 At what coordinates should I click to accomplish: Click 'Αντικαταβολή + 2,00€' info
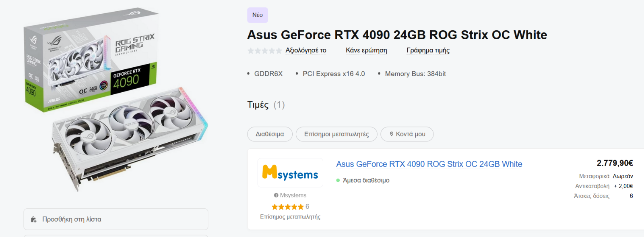604,186
